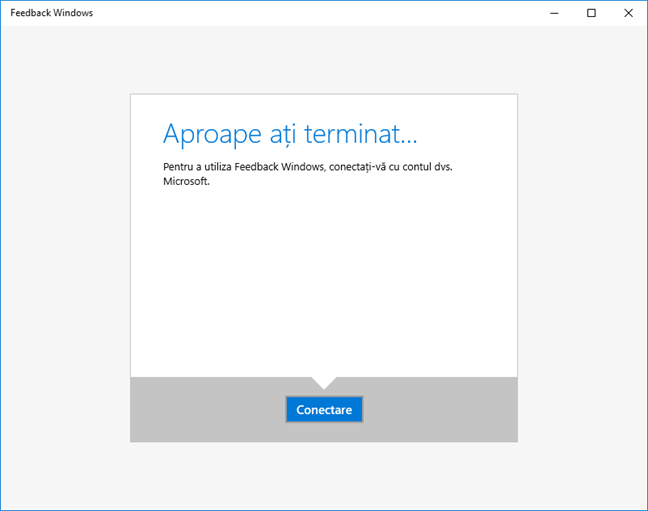
Task: Close the Feedback Windows window
Action: (x=628, y=13)
